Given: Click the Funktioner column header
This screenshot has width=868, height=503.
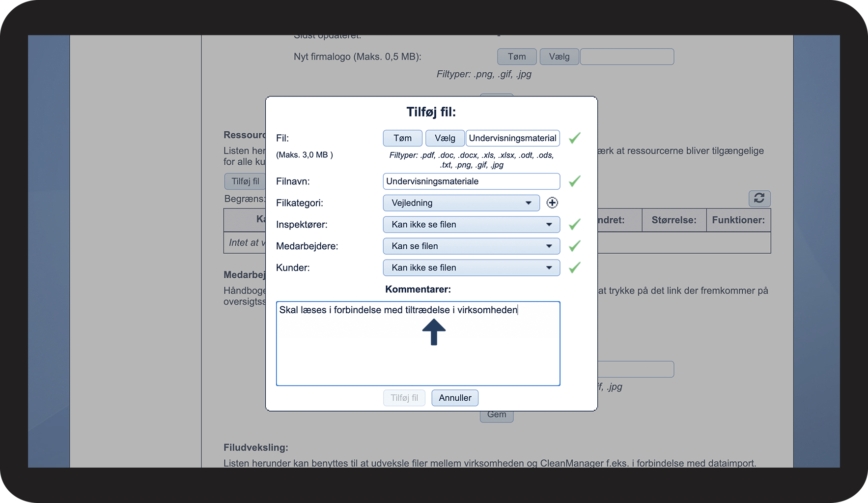Looking at the screenshot, I should (x=738, y=220).
